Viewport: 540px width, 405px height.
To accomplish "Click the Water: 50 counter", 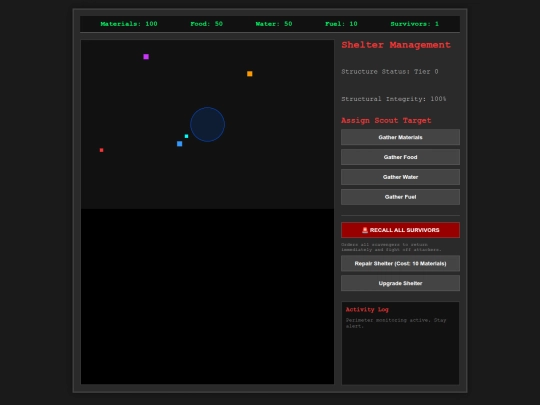I will (x=274, y=24).
